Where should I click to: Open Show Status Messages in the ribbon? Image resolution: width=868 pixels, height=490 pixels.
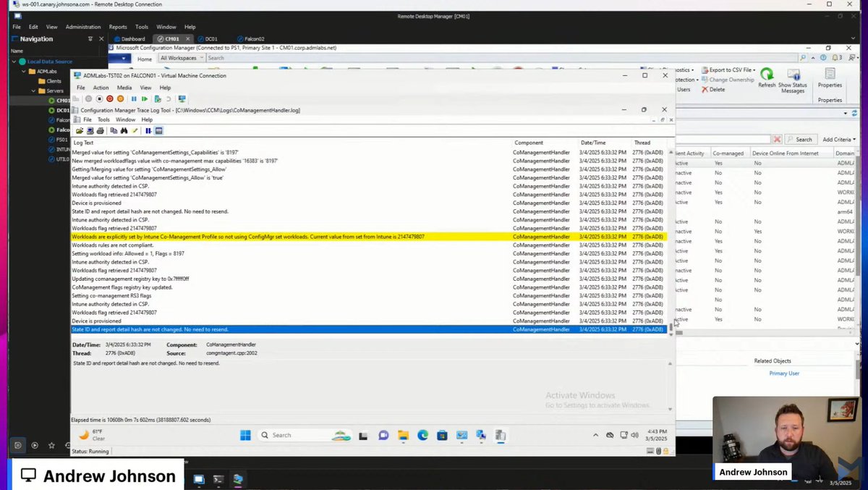tap(793, 80)
